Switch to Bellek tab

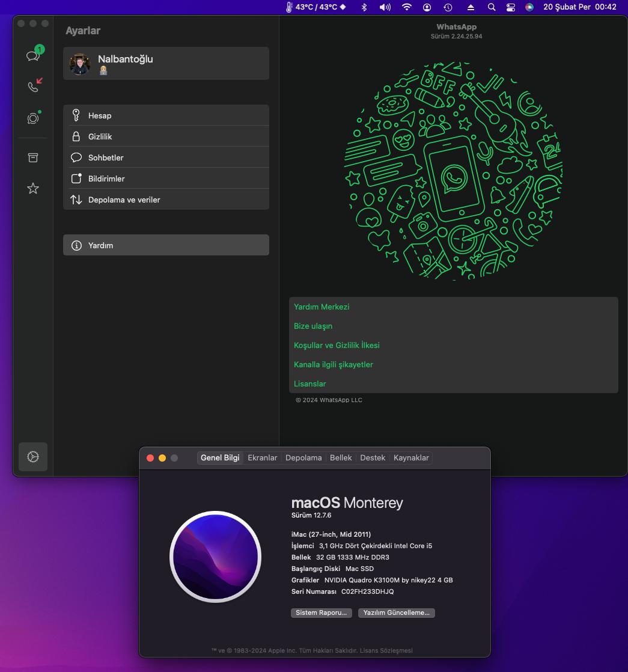click(341, 457)
